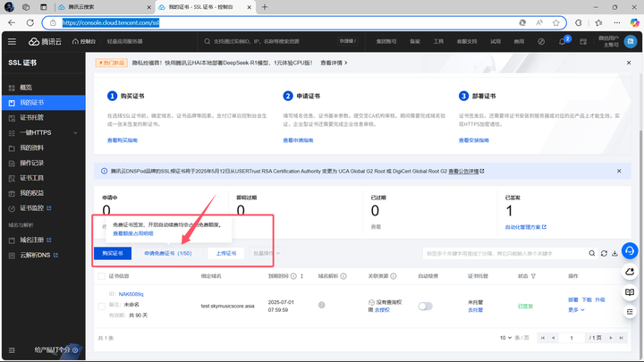Screen dimensions: 644x362
Task: Click 去授权 link in certificate row
Action: point(382,310)
